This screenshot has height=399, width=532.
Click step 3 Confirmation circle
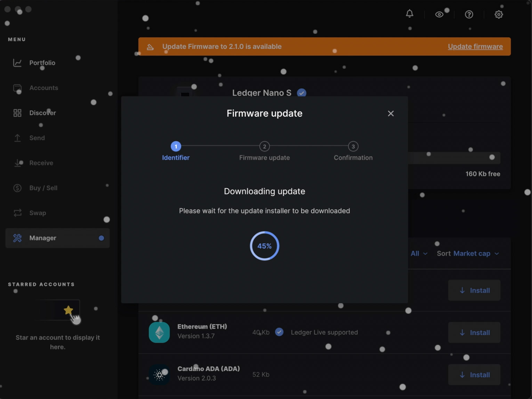353,146
